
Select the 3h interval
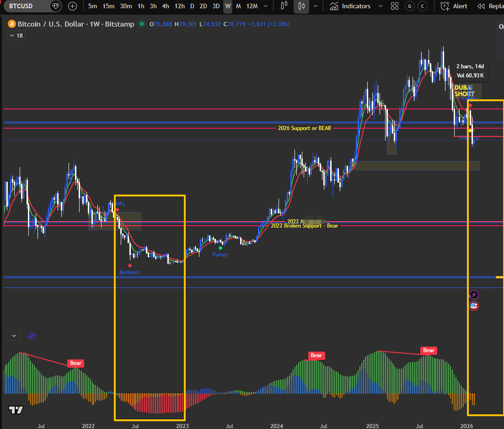tap(153, 6)
